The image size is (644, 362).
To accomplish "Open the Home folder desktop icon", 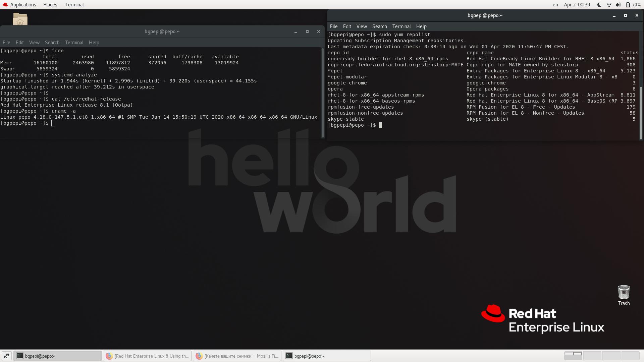I will (x=20, y=19).
